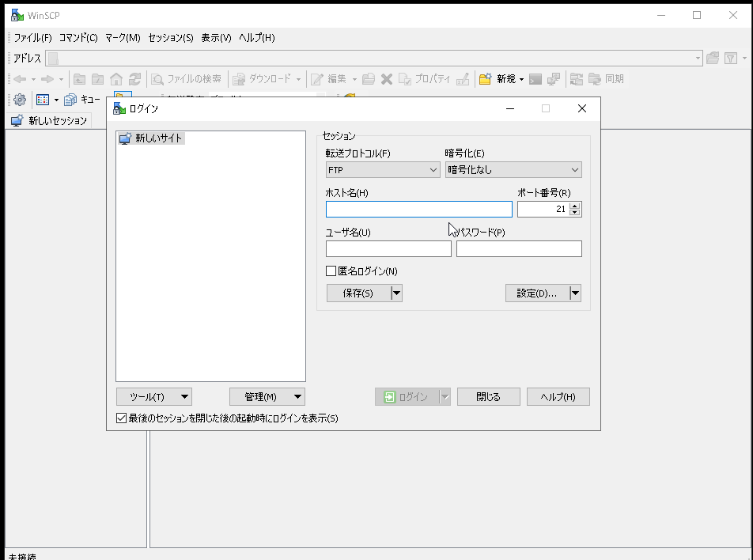Switch to New Session (新しいセッション) tab
The image size is (753, 560).
point(49,121)
